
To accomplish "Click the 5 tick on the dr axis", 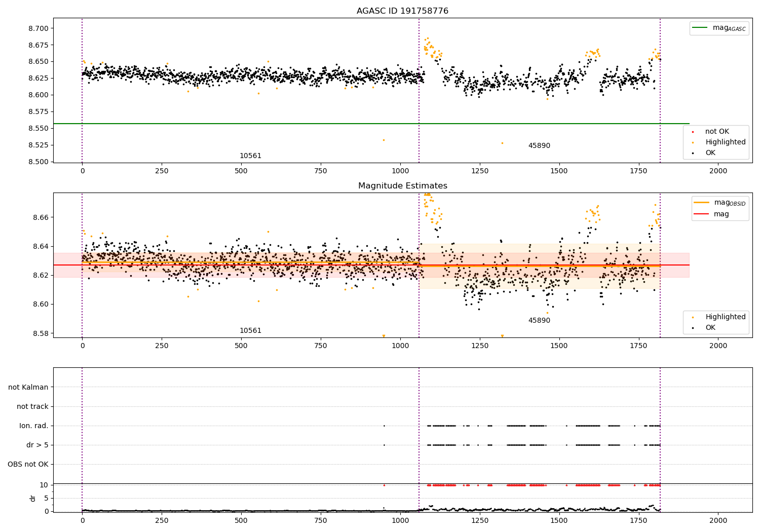I will (46, 498).
